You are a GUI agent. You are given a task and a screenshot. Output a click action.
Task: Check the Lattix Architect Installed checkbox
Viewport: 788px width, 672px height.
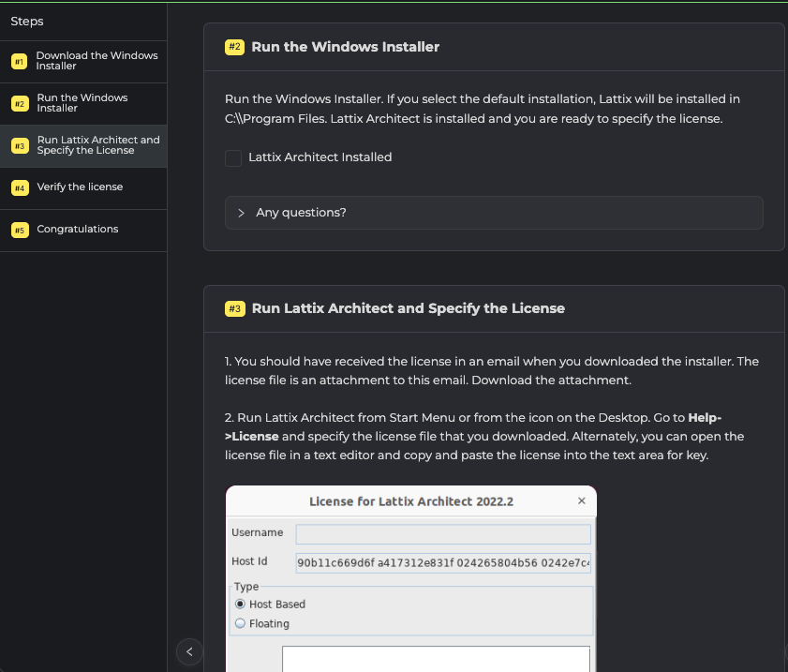point(233,157)
